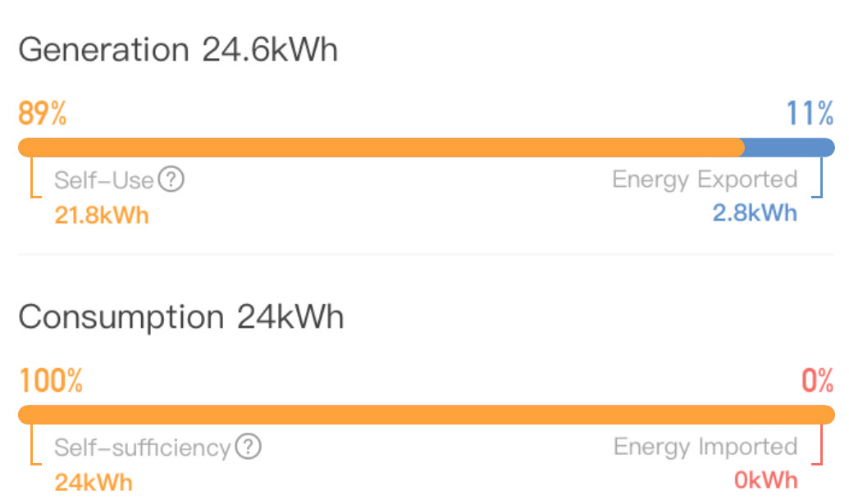Click the orange self-sufficiency bracket marker

35,444
